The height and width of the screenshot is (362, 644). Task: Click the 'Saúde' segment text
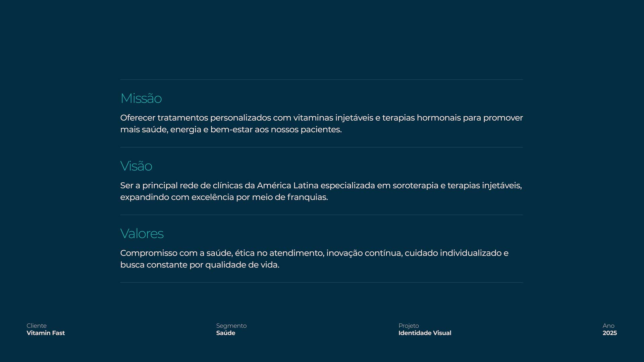coord(225,333)
